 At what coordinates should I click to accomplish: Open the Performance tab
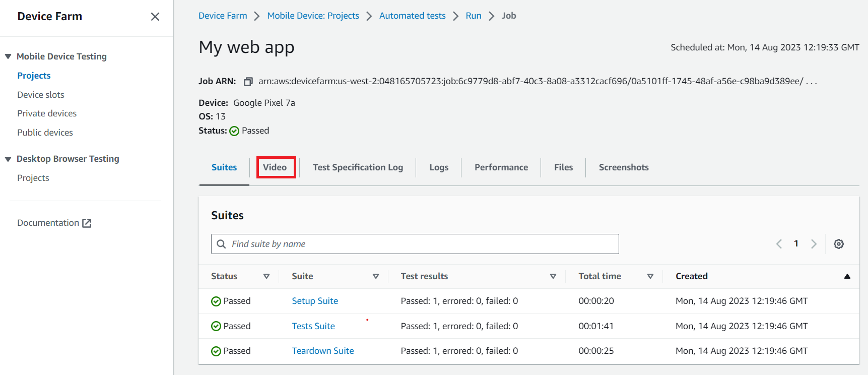pos(501,167)
